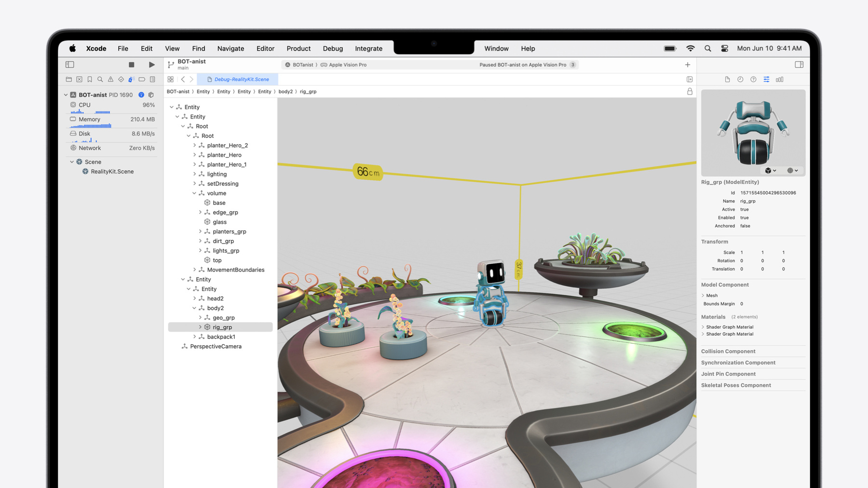868x488 pixels.
Task: Open the Debug navigator spray icon
Action: (x=131, y=79)
